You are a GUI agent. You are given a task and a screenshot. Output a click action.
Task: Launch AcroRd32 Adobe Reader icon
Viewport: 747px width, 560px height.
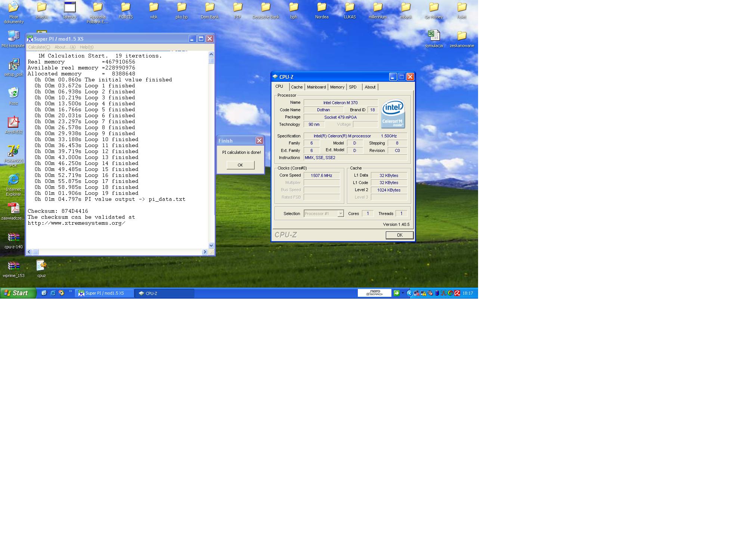point(13,125)
